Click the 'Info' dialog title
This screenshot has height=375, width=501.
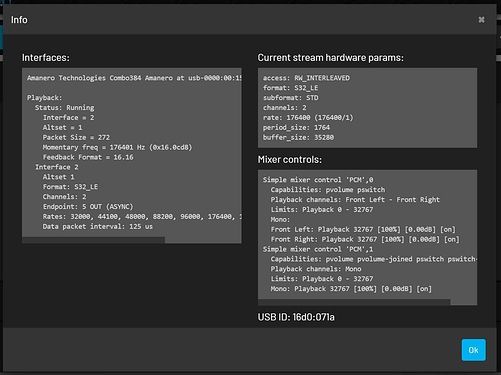(x=19, y=20)
